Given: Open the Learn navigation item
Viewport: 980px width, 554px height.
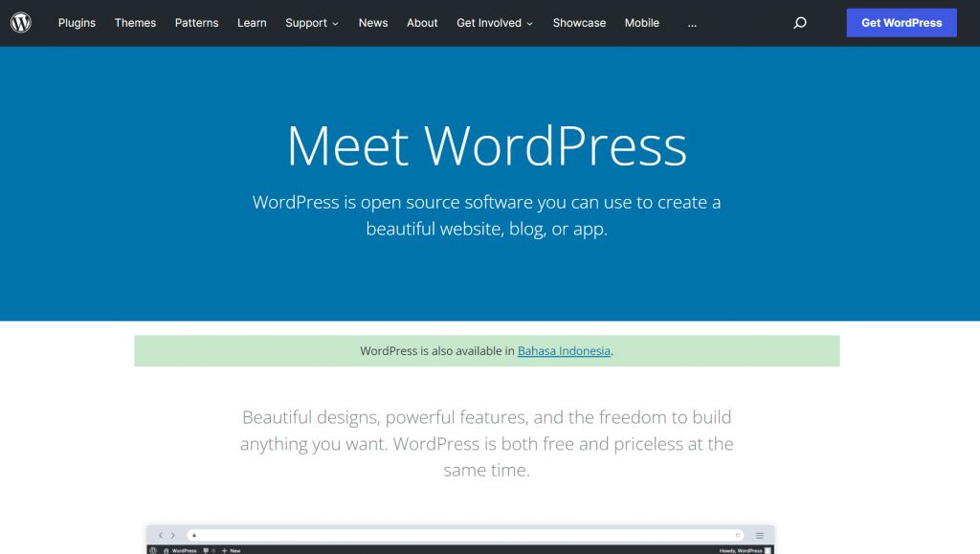Looking at the screenshot, I should [252, 23].
